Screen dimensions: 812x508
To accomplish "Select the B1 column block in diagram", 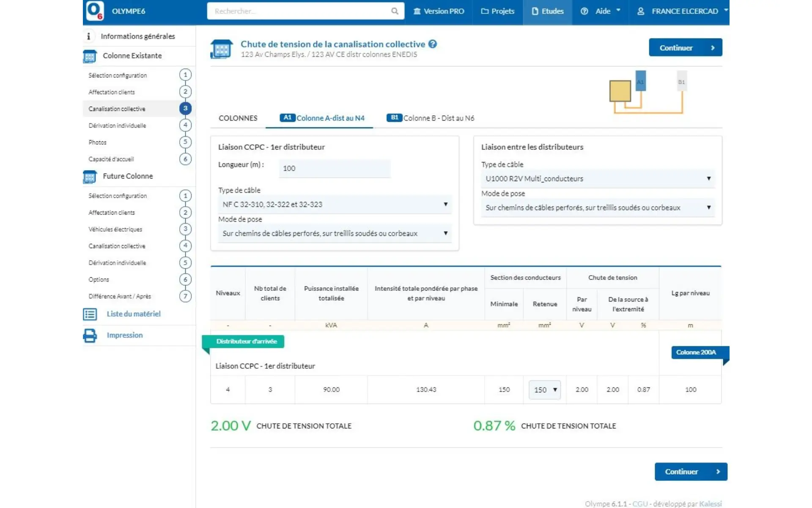I will point(681,81).
